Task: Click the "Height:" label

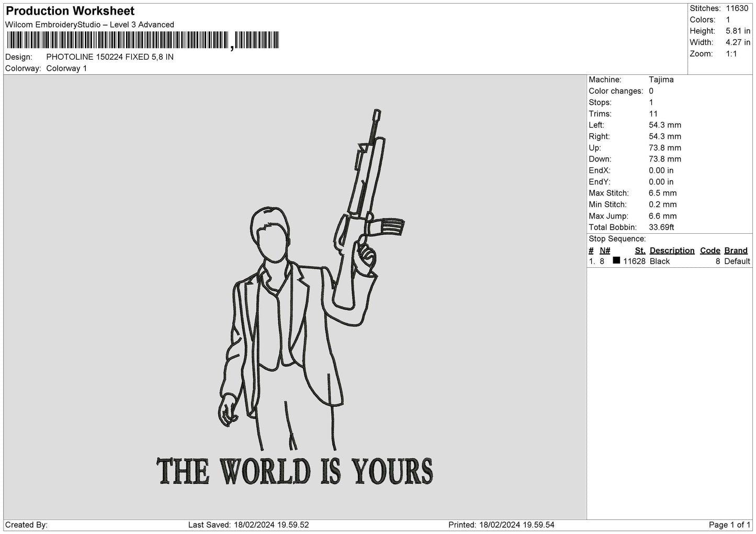Action: pyautogui.click(x=702, y=31)
